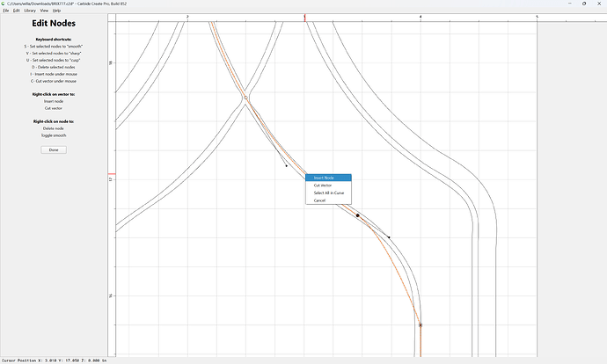
Task: Click the Cursor Position status bar text
Action: tap(54, 360)
